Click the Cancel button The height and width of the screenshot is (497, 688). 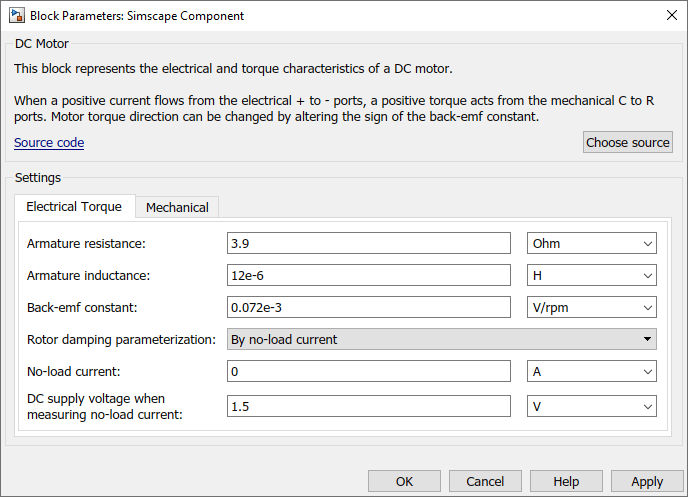click(485, 481)
